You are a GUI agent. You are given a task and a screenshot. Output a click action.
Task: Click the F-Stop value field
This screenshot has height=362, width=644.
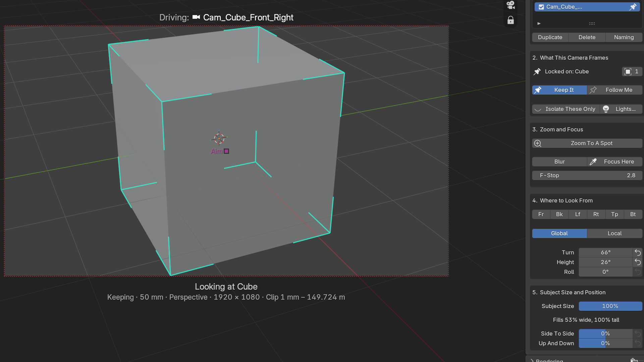click(587, 175)
